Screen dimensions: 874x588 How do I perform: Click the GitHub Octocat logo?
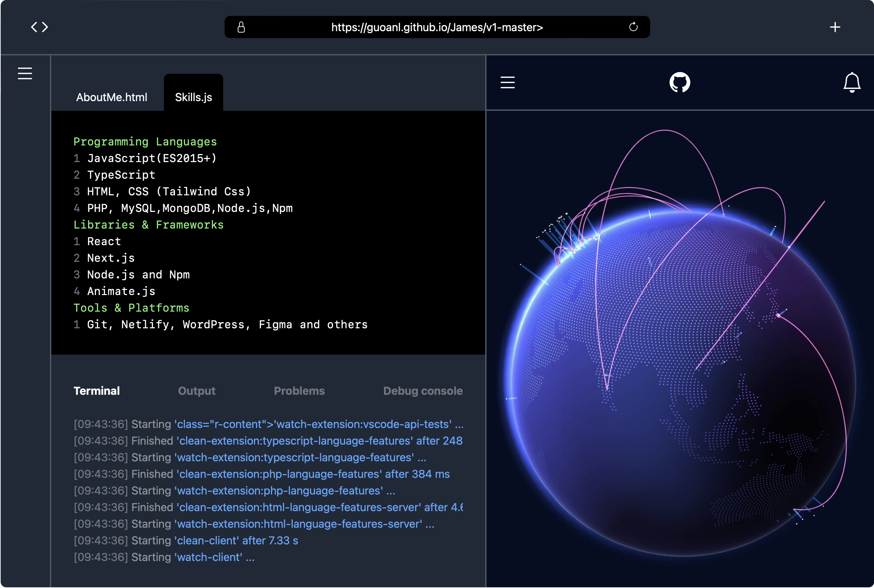point(680,82)
